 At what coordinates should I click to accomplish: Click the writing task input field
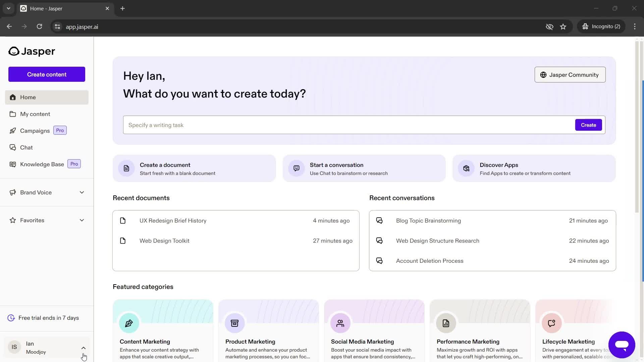349,125
